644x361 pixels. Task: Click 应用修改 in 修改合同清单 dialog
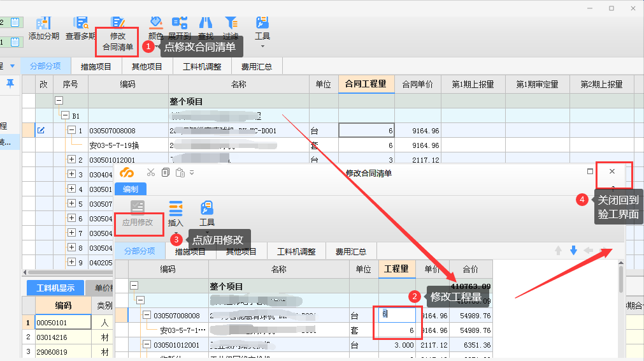point(138,214)
